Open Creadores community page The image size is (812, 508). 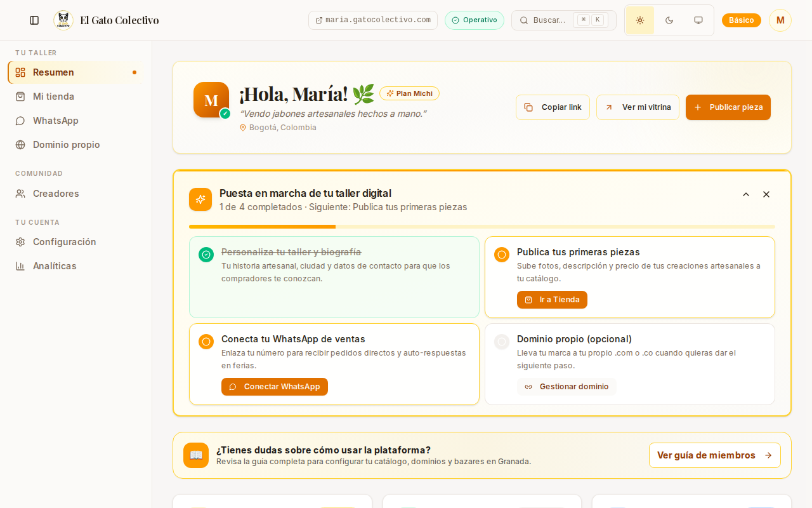click(76, 194)
